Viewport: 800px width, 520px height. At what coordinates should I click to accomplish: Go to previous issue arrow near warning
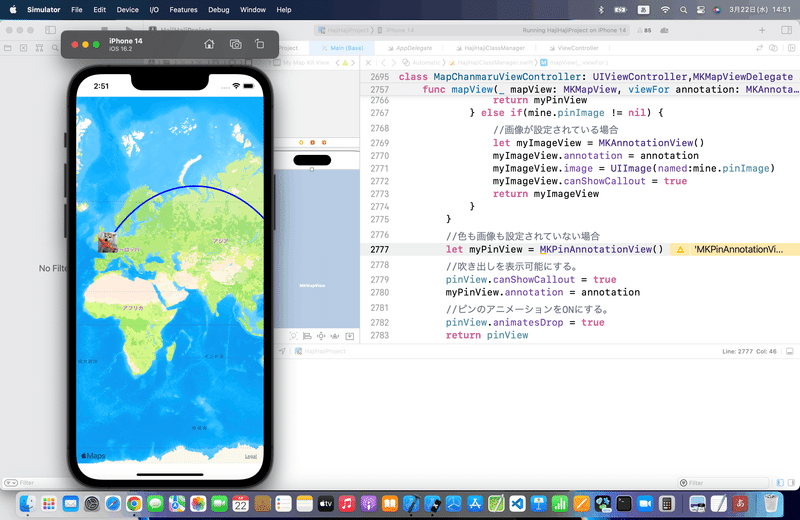pyautogui.click(x=337, y=63)
